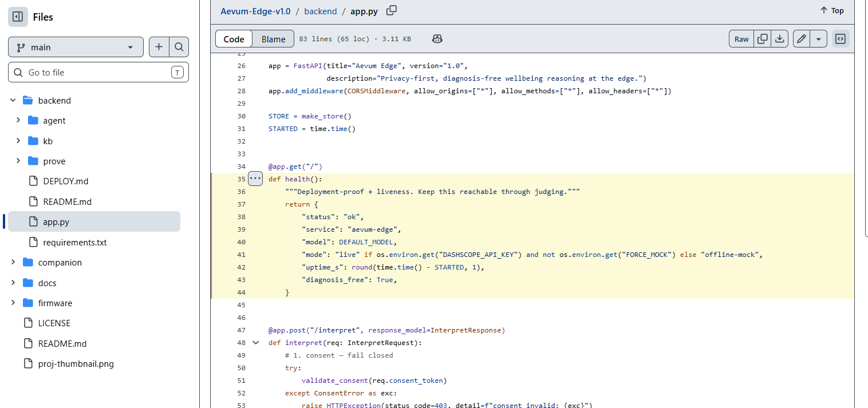Viewport: 868px width, 408px height.
Task: Focus the Go to file field
Action: pos(98,72)
